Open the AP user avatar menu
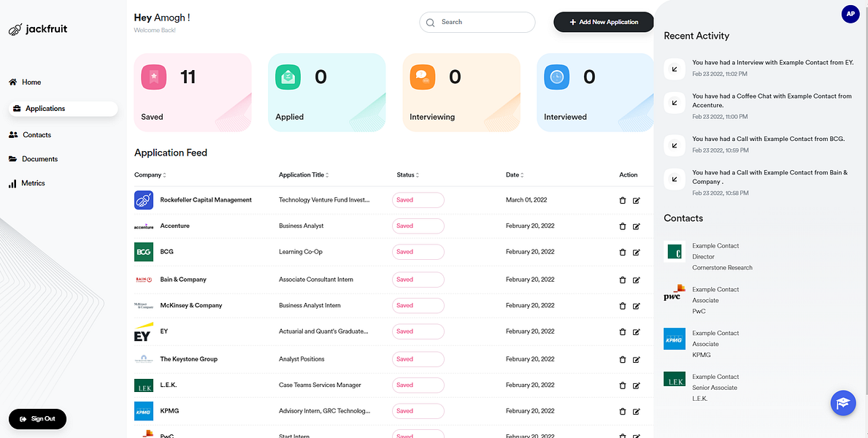The width and height of the screenshot is (868, 438). [x=850, y=15]
